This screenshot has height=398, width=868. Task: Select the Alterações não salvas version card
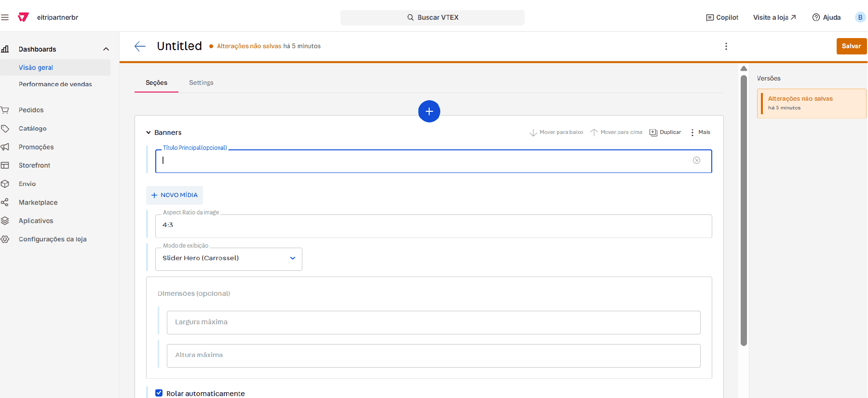[812, 103]
